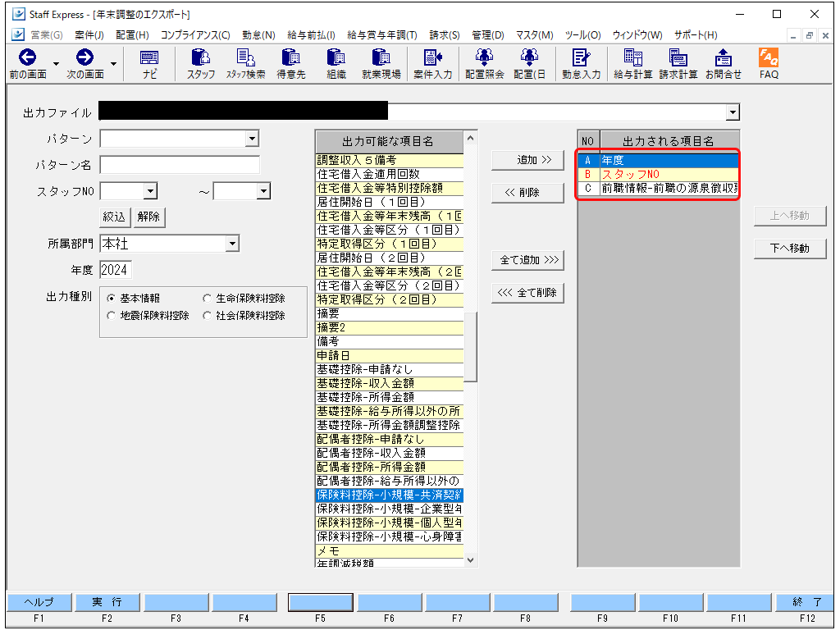Go back with 前の画面 arrow icon
Screen dimensions: 840x630
point(27,57)
